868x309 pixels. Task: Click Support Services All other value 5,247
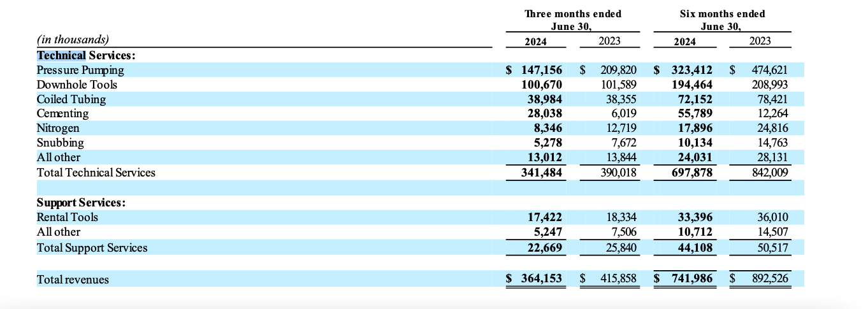(547, 232)
